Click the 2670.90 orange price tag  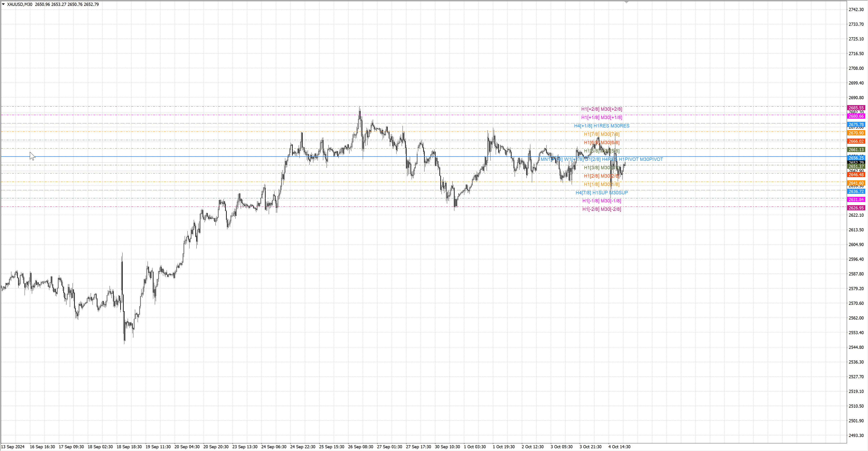tap(856, 133)
